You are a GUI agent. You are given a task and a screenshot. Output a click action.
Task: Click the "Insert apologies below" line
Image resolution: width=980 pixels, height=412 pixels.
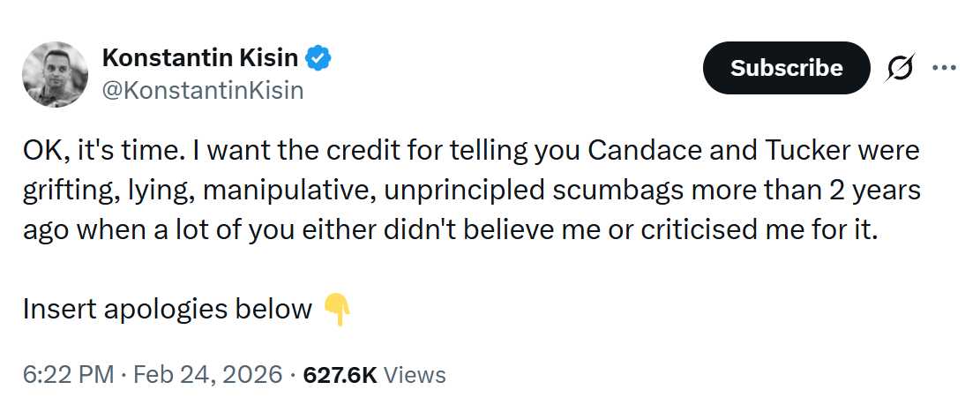pos(168,309)
